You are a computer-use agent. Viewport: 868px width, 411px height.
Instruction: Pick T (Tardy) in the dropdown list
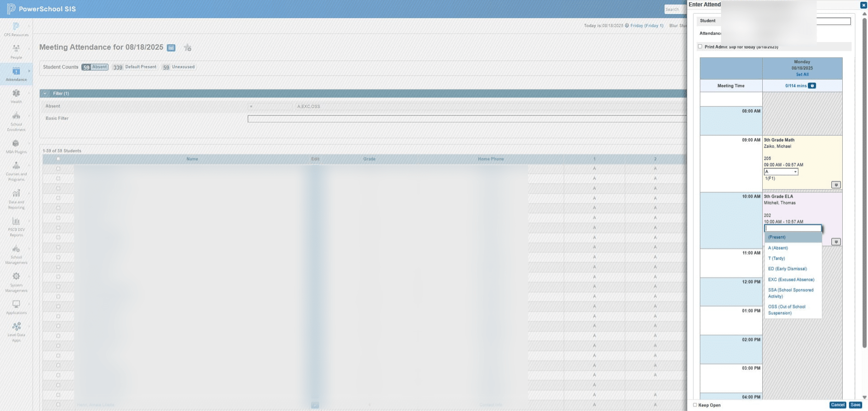click(x=776, y=258)
